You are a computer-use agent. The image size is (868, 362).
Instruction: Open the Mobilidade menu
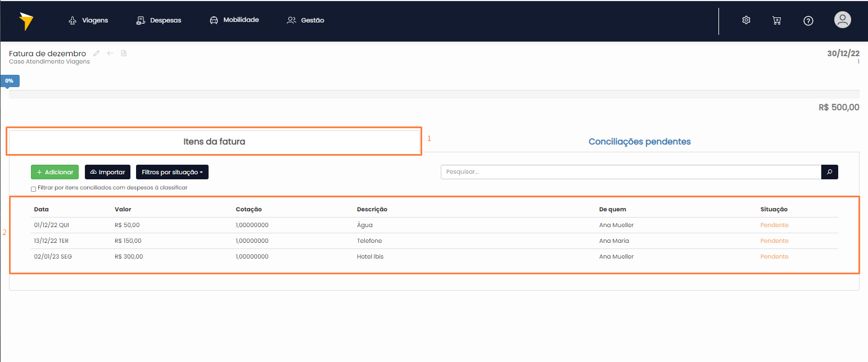234,20
